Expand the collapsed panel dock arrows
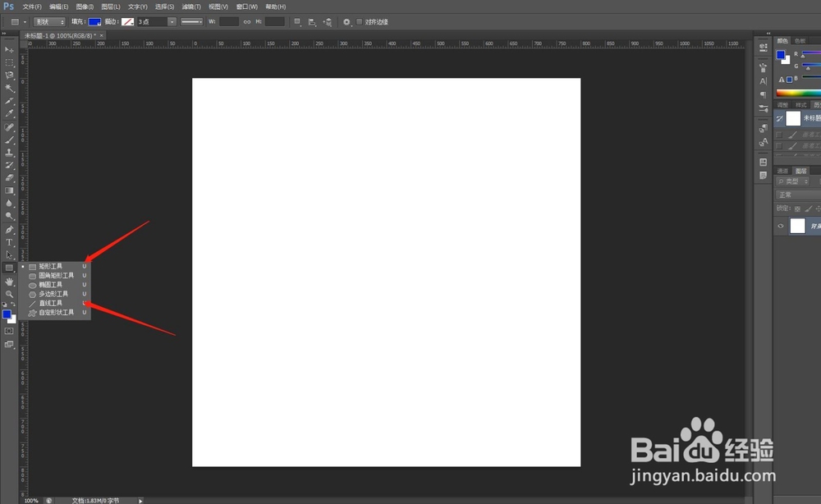821x504 pixels. pos(768,34)
